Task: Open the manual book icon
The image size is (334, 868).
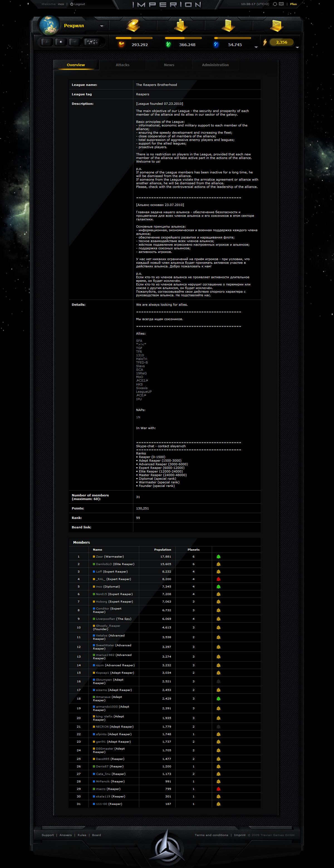Action: 281,4
